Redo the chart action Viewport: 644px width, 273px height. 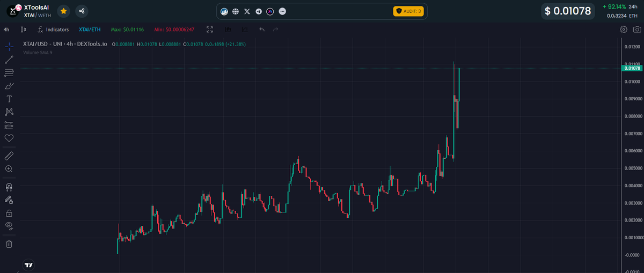point(276,29)
